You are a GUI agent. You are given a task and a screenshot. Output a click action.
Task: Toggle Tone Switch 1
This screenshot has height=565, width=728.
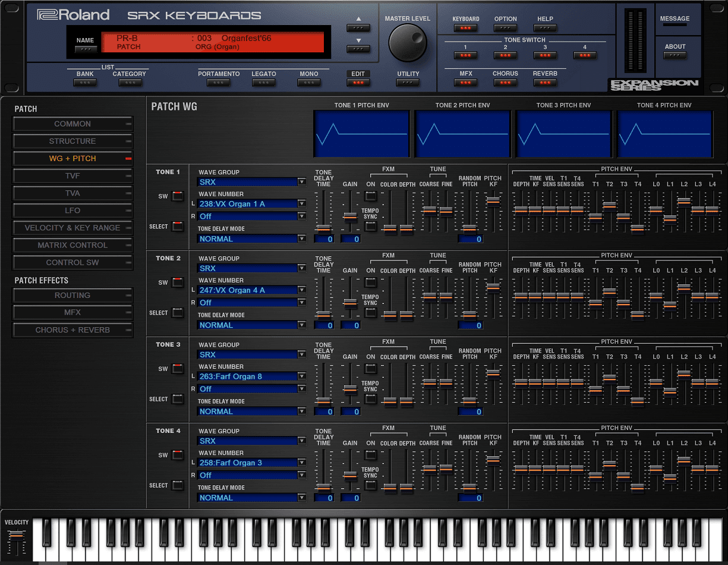coord(465,55)
